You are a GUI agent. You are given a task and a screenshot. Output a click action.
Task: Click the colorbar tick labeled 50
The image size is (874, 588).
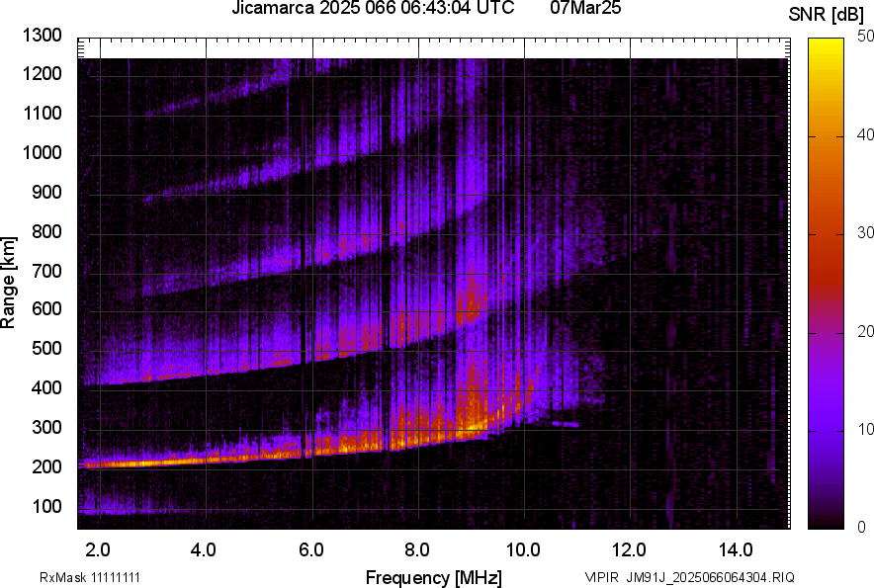point(866,37)
